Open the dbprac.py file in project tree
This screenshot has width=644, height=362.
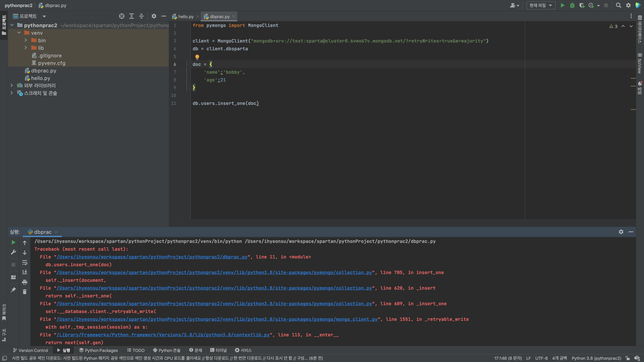click(44, 71)
